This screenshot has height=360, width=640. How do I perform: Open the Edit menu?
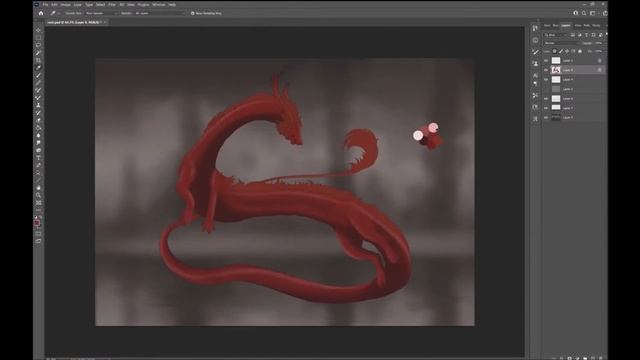pyautogui.click(x=54, y=4)
